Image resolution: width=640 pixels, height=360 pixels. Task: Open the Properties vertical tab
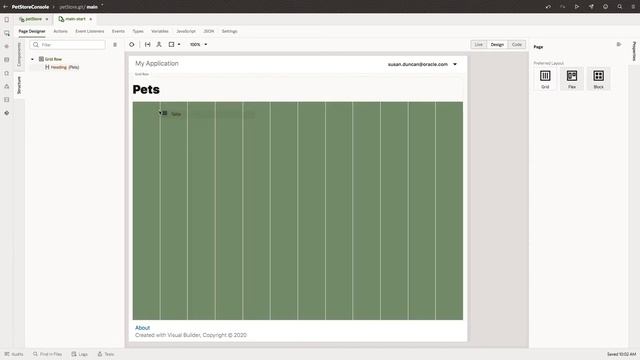(634, 51)
